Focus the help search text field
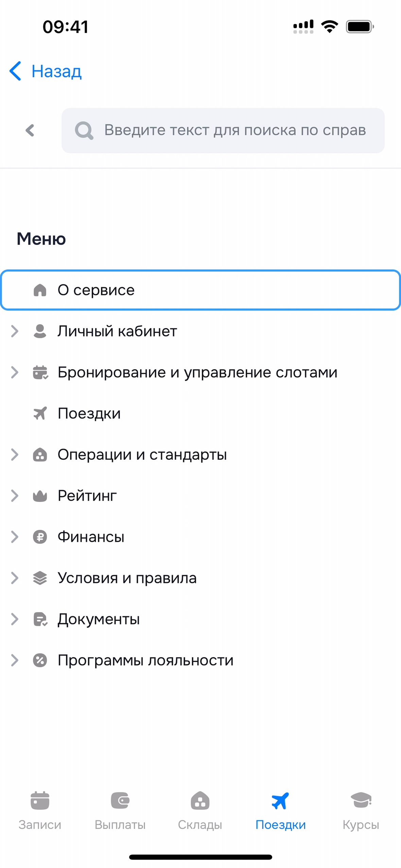The height and width of the screenshot is (868, 401). point(234,130)
